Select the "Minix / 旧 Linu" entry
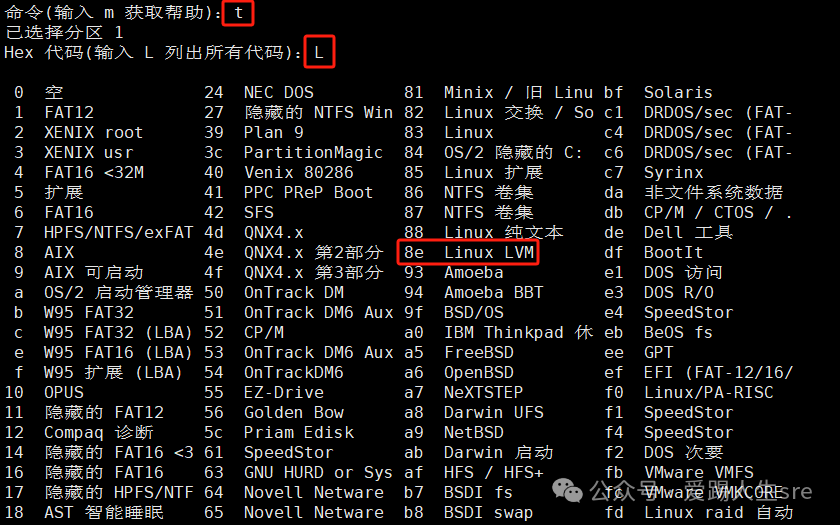The height and width of the screenshot is (525, 840). 519,93
